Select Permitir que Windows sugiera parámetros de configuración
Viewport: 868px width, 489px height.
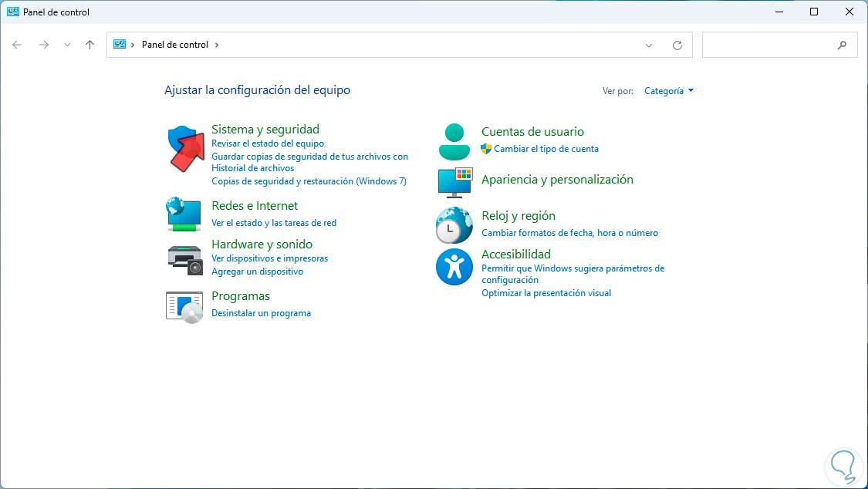(573, 274)
